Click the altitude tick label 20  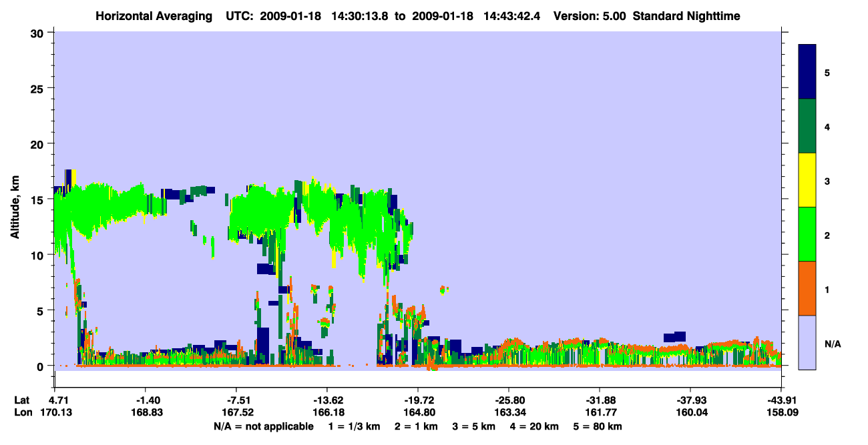coord(39,143)
